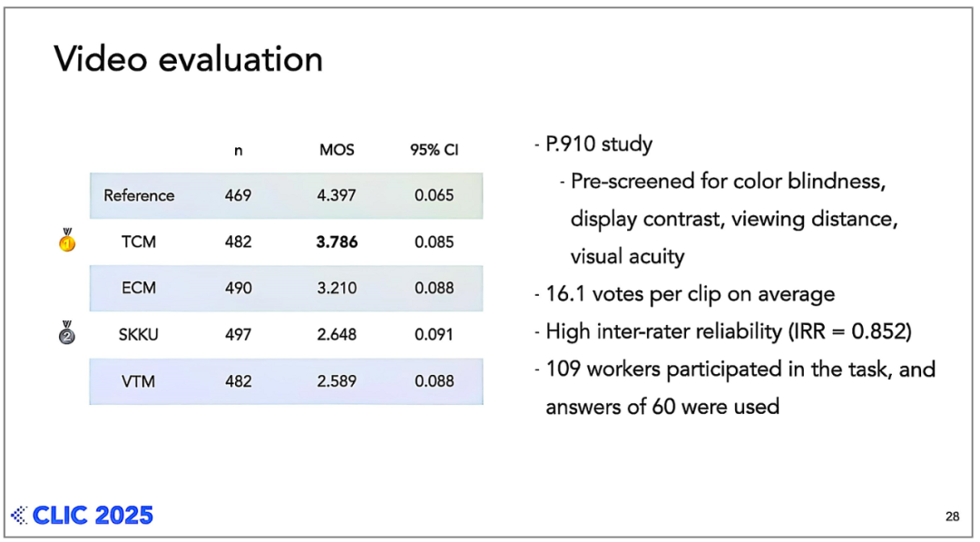Click the 95% CI column header
Screen dimensions: 980x542
click(434, 150)
